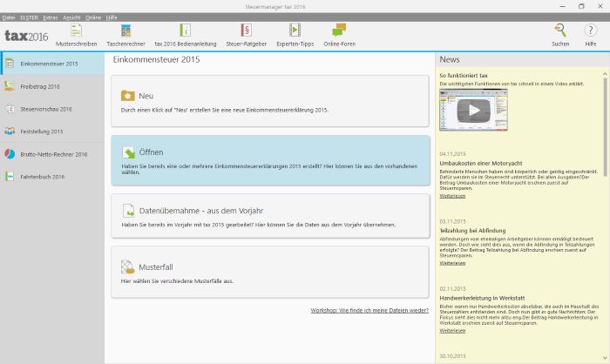The width and height of the screenshot is (610, 364).
Task: Select Einkommensteuer 2015 sidebar icon
Action: click(x=10, y=64)
